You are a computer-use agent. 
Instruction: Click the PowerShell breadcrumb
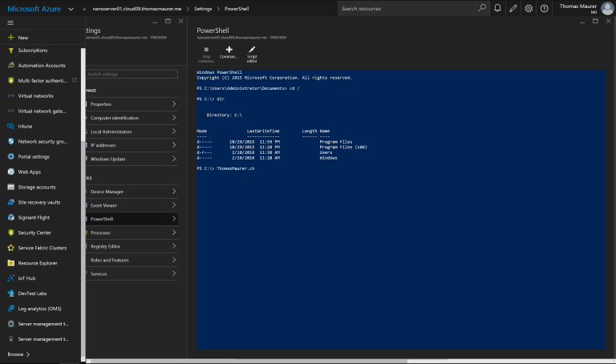tap(237, 9)
